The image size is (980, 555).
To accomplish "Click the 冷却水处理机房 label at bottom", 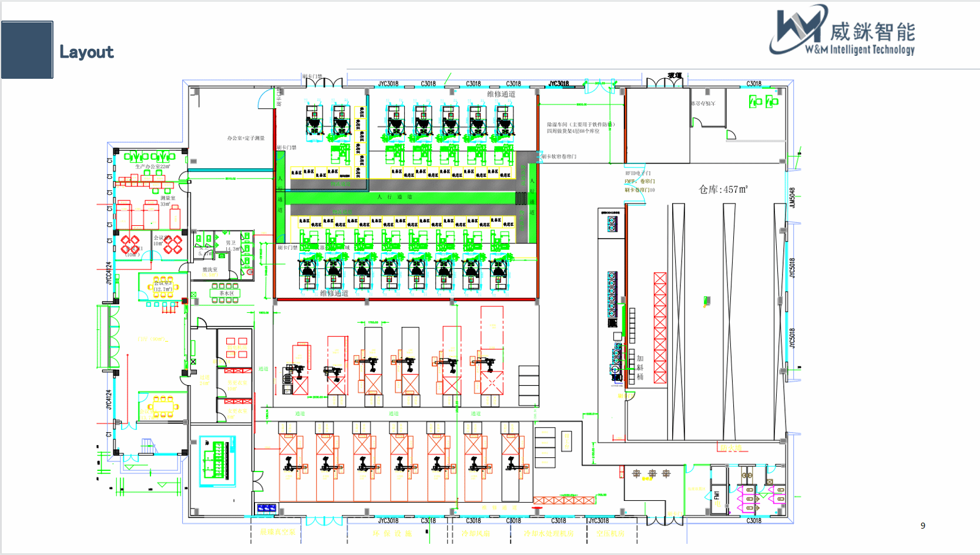I will [x=548, y=533].
